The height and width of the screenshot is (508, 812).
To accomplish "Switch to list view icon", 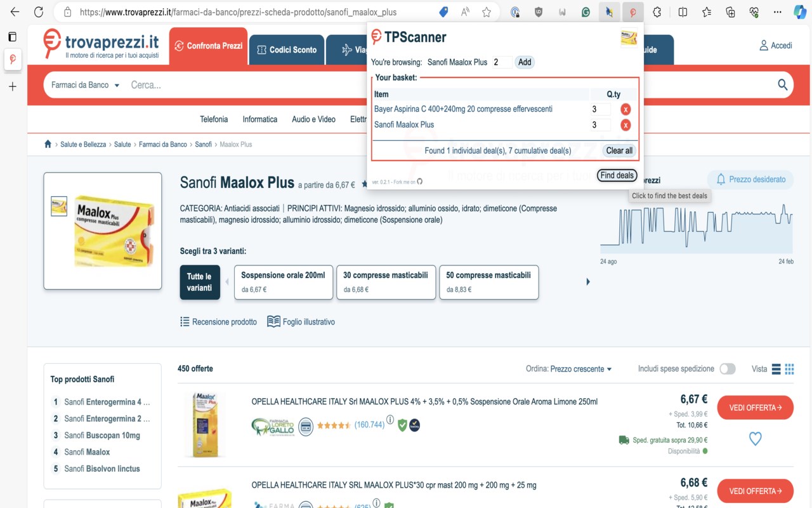I will coord(775,369).
